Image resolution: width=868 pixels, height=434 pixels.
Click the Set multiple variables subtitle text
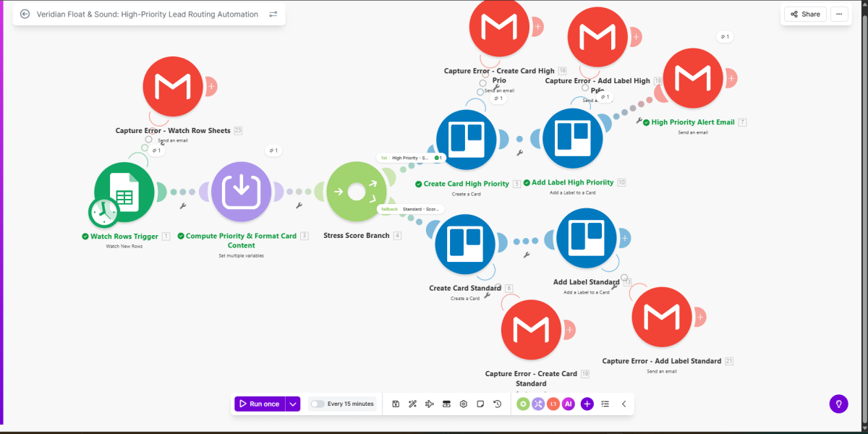(x=241, y=256)
